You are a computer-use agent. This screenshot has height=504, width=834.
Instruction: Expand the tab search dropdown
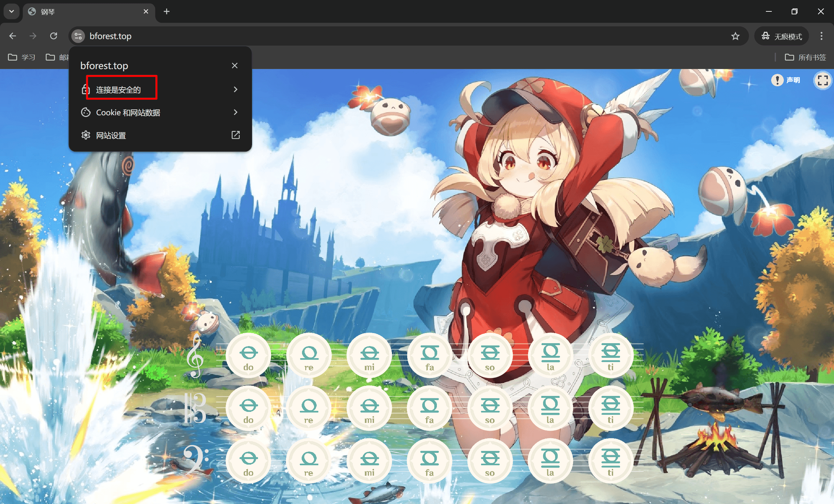tap(11, 11)
